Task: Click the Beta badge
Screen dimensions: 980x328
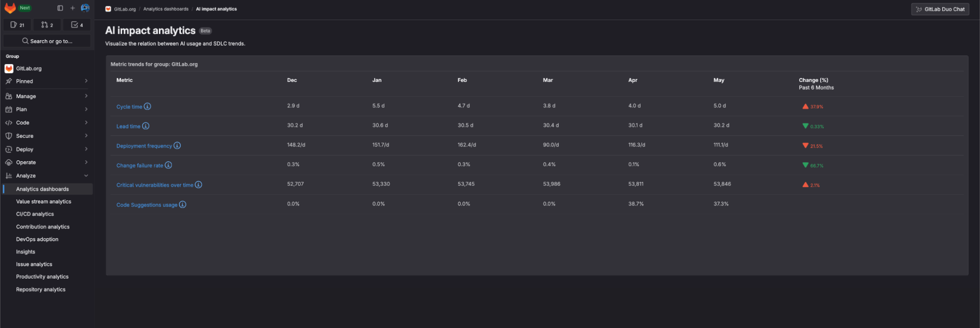Action: [205, 30]
